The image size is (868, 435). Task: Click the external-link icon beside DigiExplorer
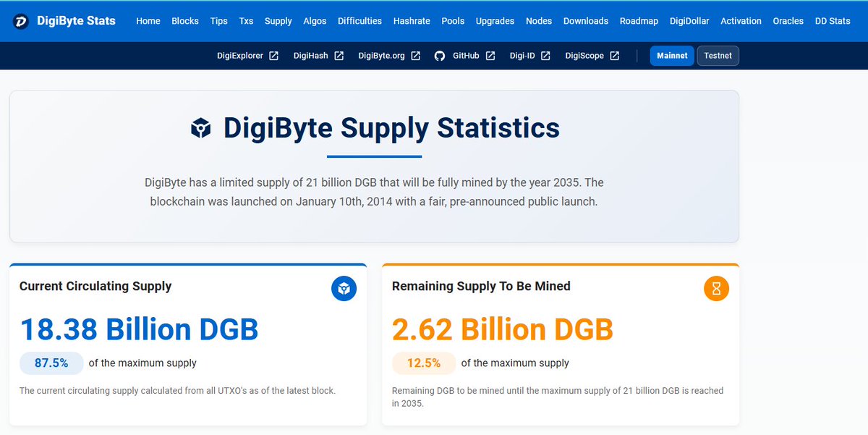(274, 56)
